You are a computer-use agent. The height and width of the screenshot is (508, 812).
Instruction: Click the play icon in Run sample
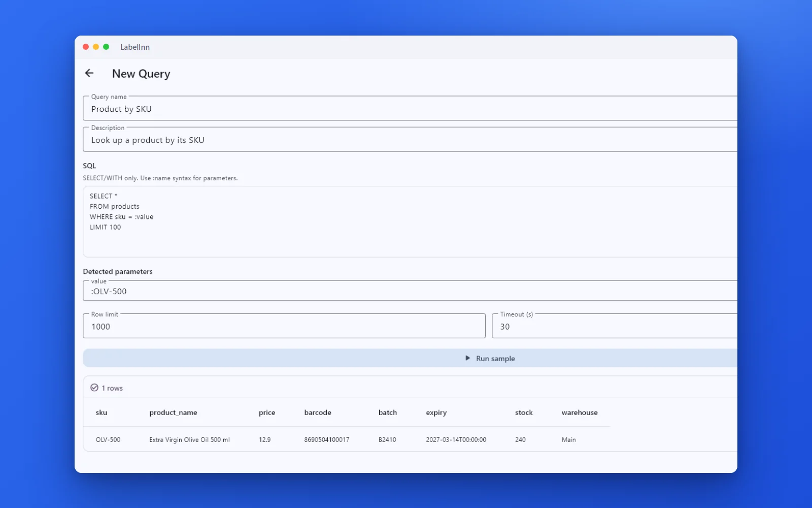[x=468, y=358]
